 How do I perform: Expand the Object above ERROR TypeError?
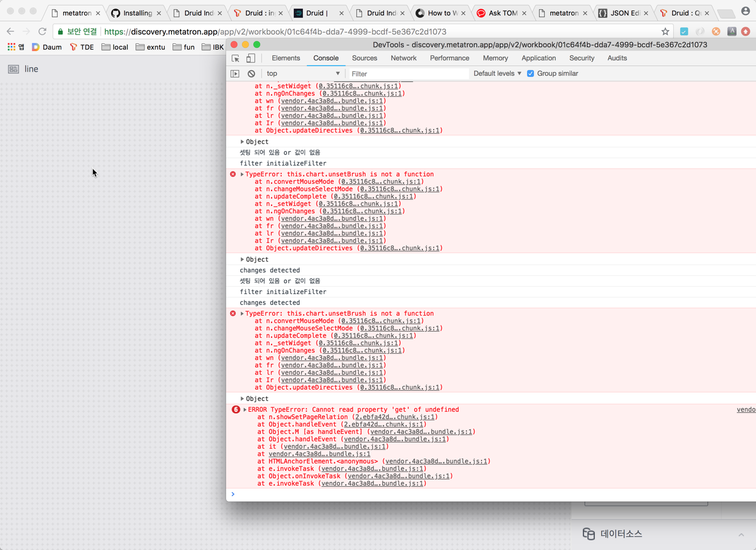pyautogui.click(x=242, y=399)
